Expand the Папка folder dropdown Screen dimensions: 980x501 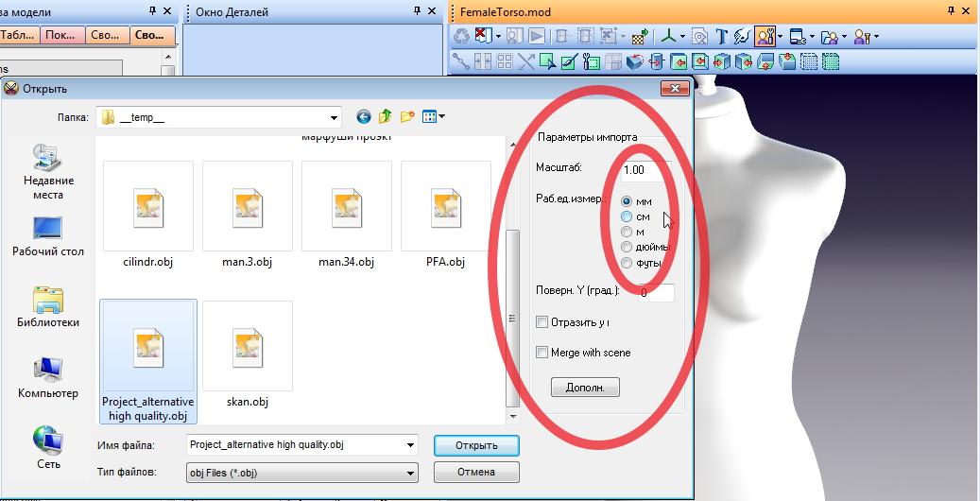pos(334,117)
